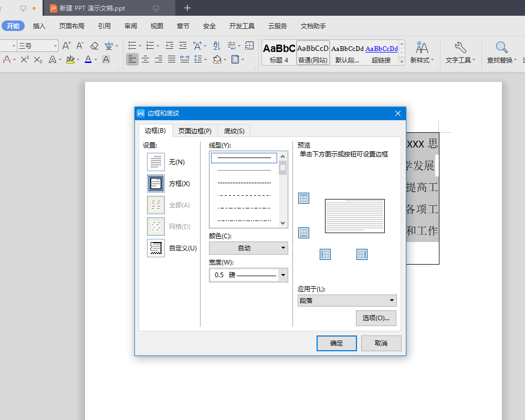This screenshot has height=420, width=525.
Task: Select the 无(N) no-border setting icon
Action: tap(156, 162)
